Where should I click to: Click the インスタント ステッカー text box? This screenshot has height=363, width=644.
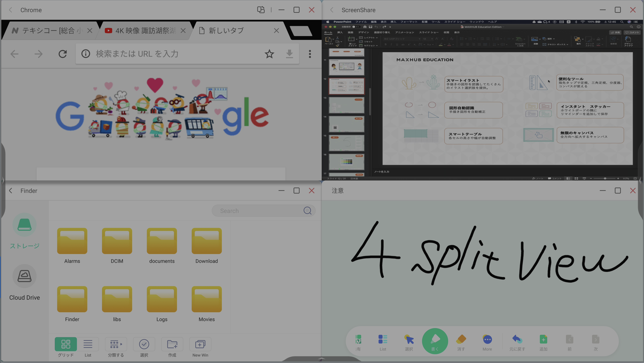tap(590, 110)
